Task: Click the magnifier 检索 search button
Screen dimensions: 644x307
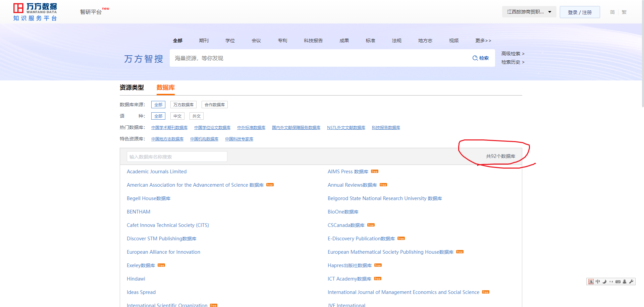Action: coord(480,58)
